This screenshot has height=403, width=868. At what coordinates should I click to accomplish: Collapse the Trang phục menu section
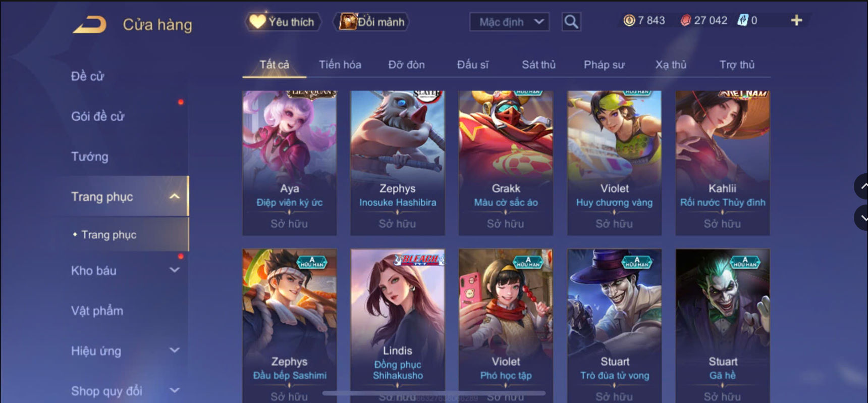click(175, 196)
